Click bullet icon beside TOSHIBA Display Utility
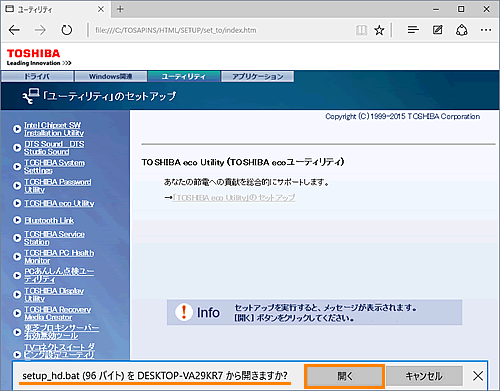Viewport: 500px width, 391px height. pyautogui.click(x=17, y=294)
